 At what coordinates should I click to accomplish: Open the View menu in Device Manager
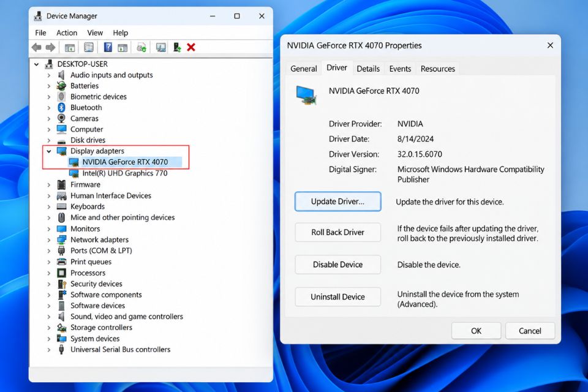(95, 32)
